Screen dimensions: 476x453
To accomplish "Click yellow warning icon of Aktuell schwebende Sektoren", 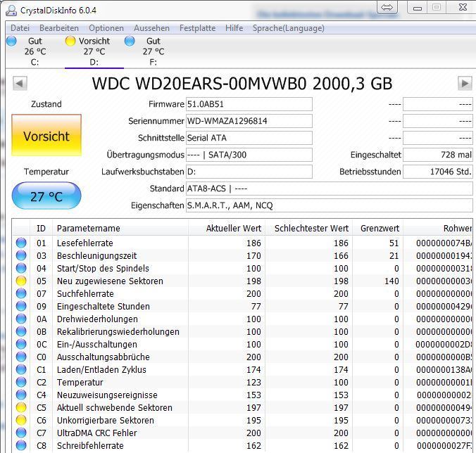I will (x=21, y=407).
